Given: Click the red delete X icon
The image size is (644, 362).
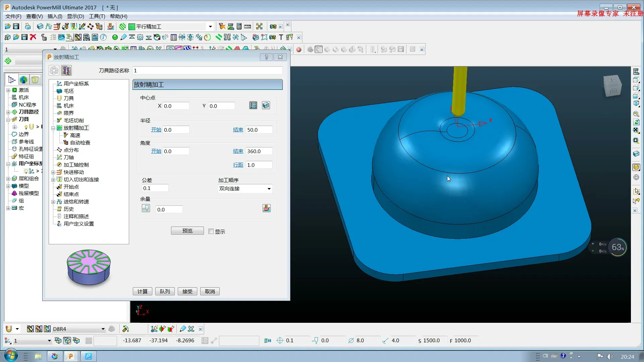Looking at the screenshot, I should pos(33,37).
